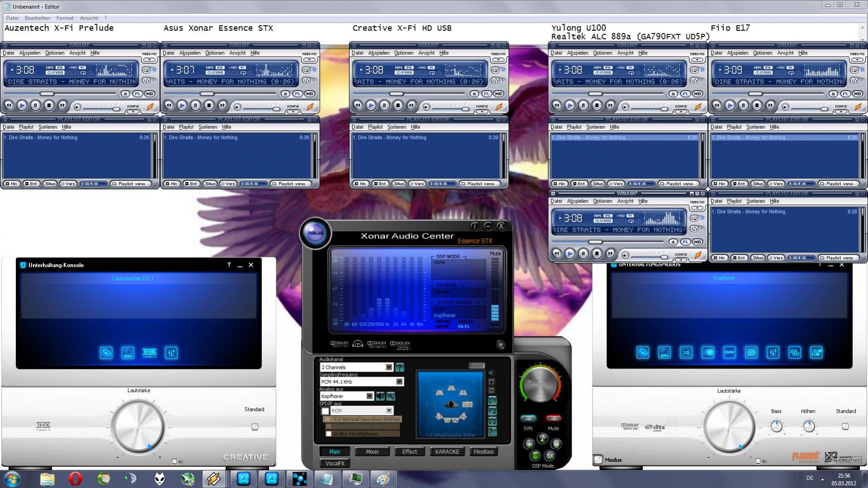
Task: Open the mixer sliders icon in Unterhaltung-Konsole
Action: [x=171, y=353]
